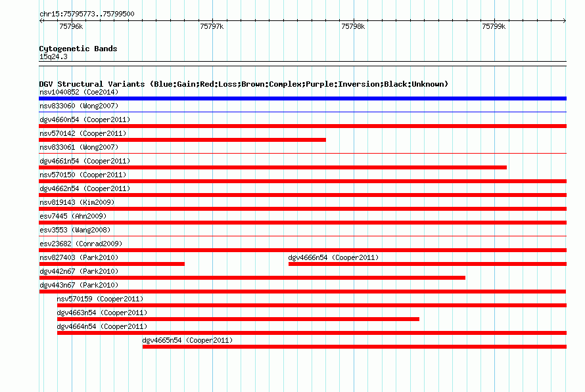Open the esv3553 (Wang2008) label

(75, 230)
